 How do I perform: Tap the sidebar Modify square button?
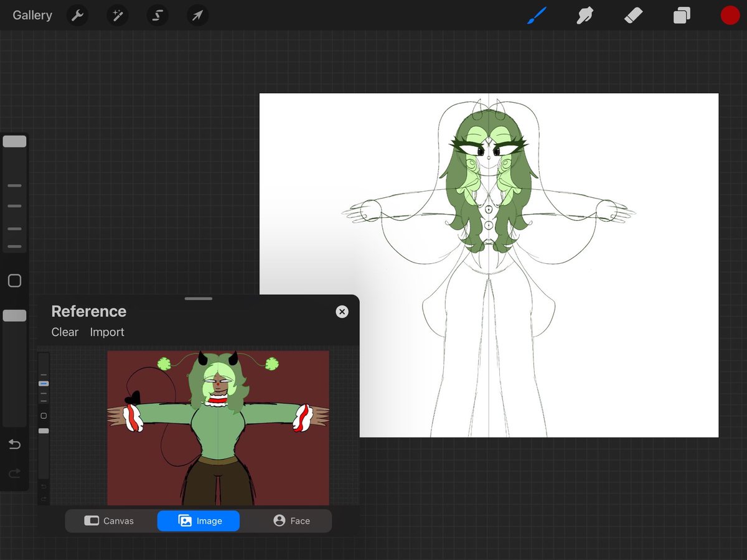tap(14, 281)
